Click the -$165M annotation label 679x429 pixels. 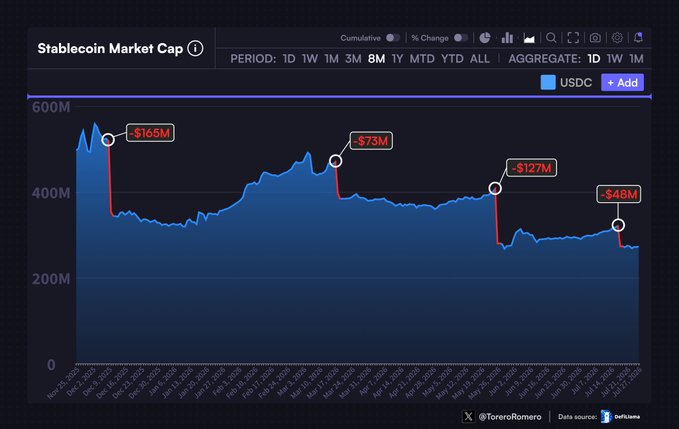[150, 133]
